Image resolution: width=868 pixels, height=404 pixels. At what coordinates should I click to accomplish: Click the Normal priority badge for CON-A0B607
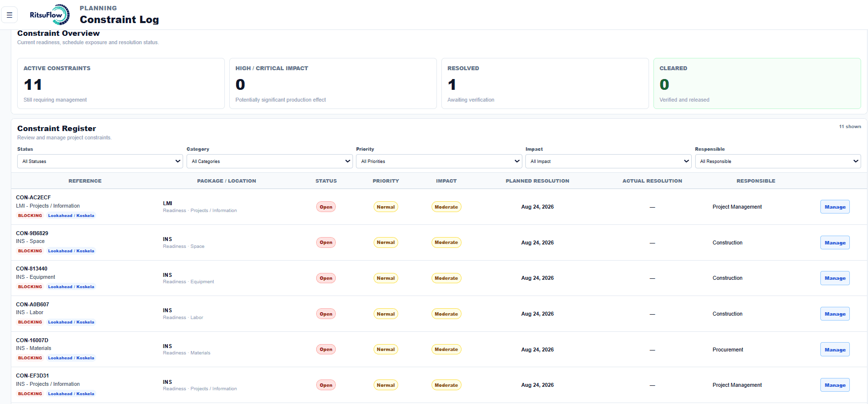click(386, 314)
